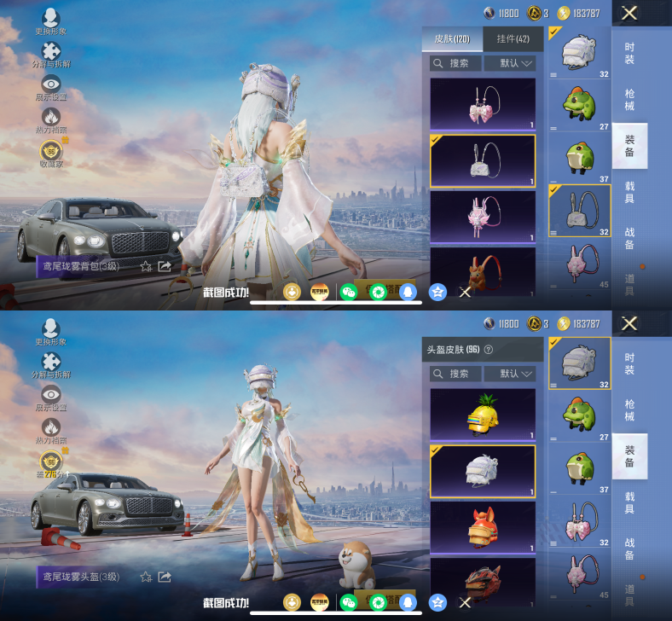Click 搜索 field in lower screenshot
Viewport: 672px width, 621px height.
click(455, 374)
